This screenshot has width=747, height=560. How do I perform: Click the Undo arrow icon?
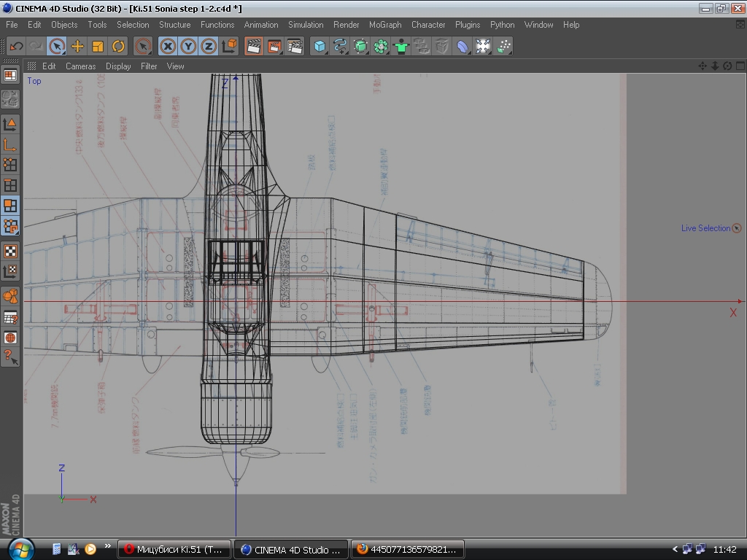click(x=16, y=47)
